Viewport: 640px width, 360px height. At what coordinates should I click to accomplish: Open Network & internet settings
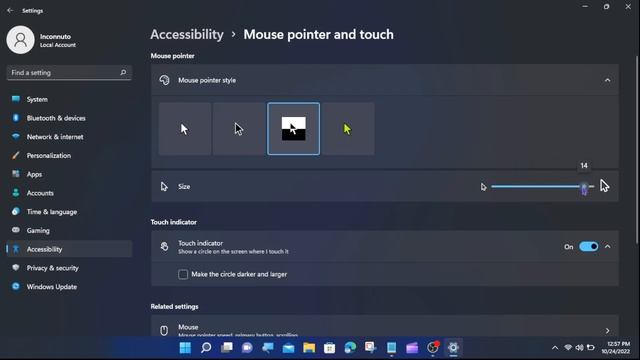pos(69,137)
